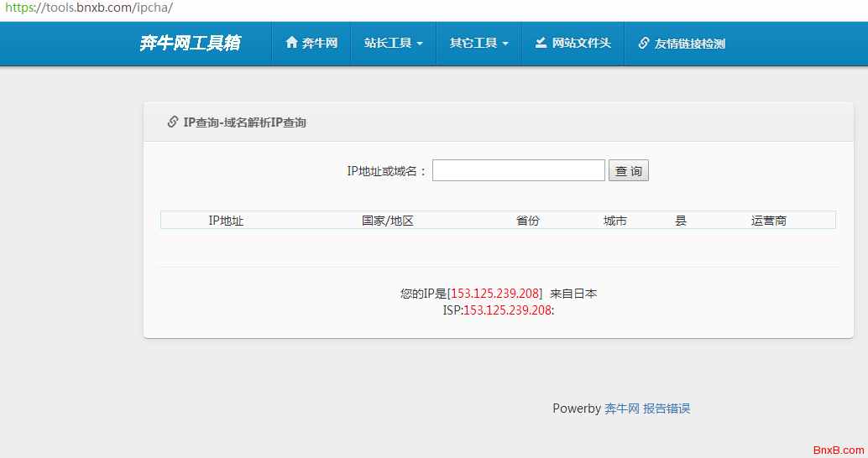Open the 奔牛网 nav menu item
868x458 pixels.
pyautogui.click(x=311, y=43)
